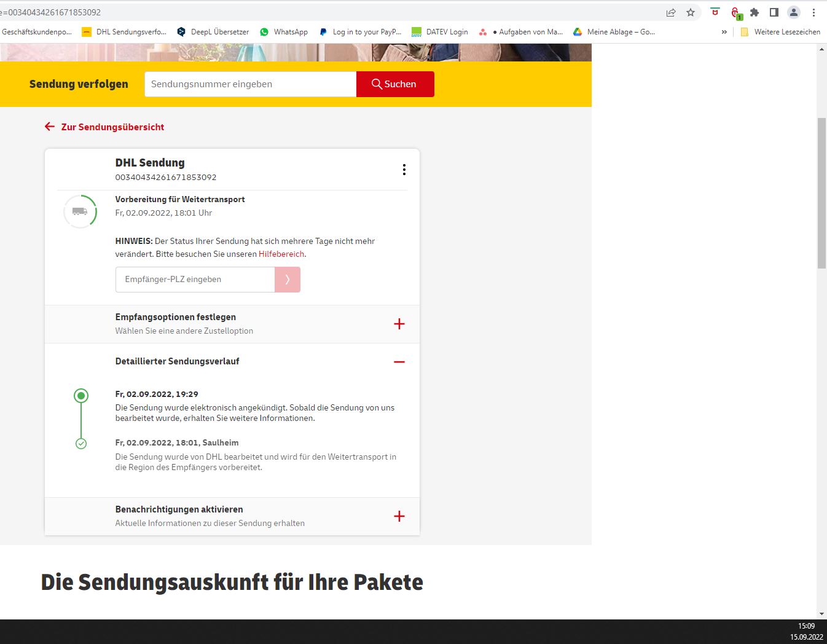827x644 pixels.
Task: Click the timeline marker for 02.09.2022, 19:29
Action: tap(81, 396)
